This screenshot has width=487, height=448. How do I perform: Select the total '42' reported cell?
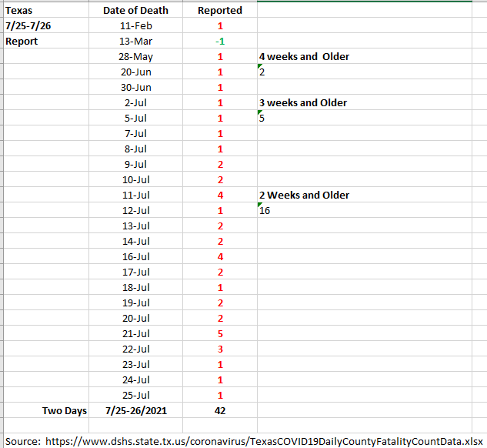click(220, 410)
